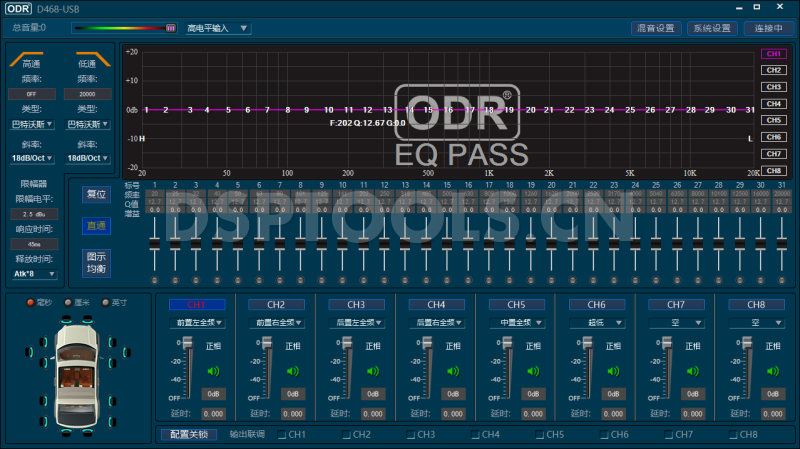Click the low-pass frequency 20000 field

point(87,94)
